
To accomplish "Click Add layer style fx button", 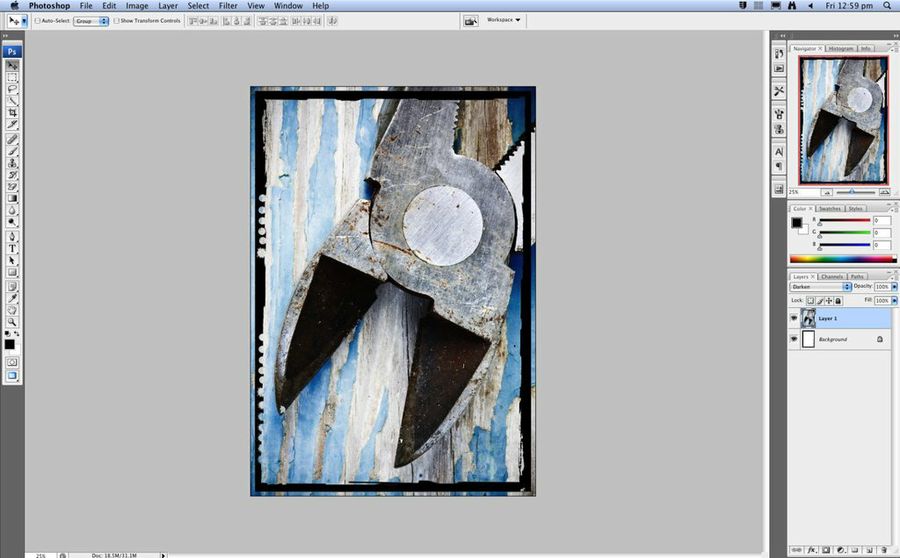I will [x=812, y=550].
